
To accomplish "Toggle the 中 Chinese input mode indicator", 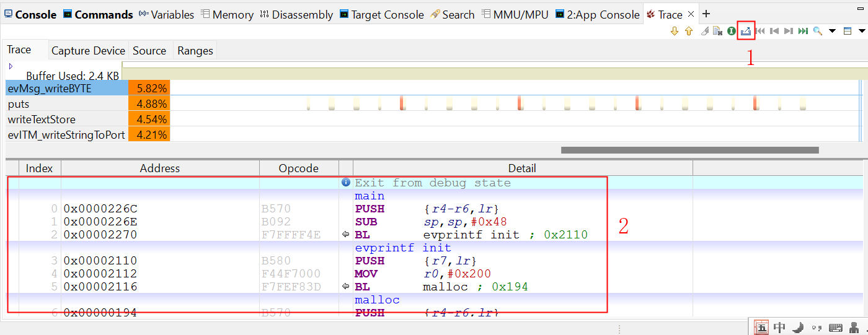I will (779, 328).
